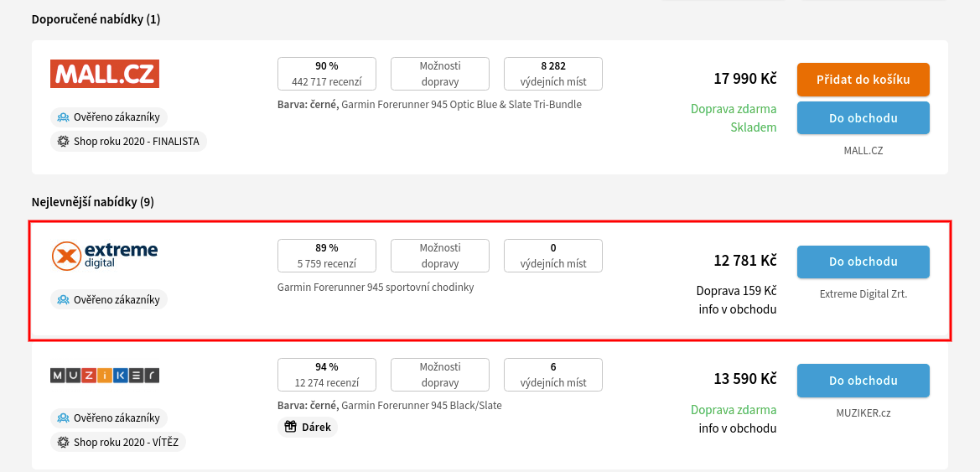
Task: Click the Extreme Digital shop logo
Action: (x=105, y=256)
